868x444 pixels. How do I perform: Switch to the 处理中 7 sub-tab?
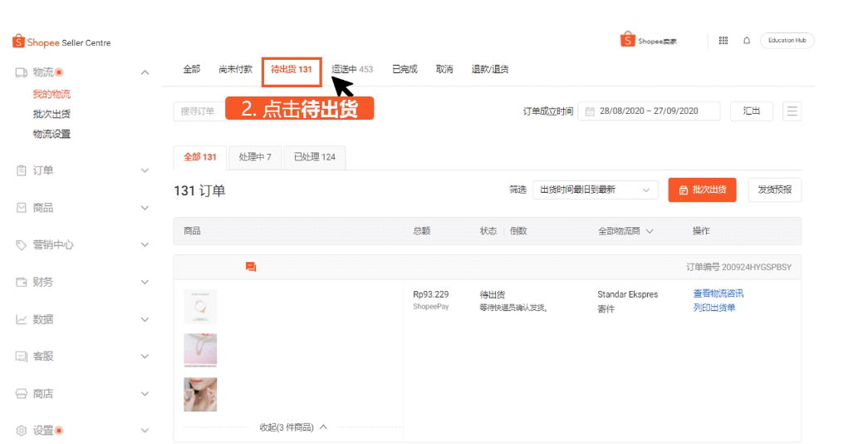coord(255,157)
